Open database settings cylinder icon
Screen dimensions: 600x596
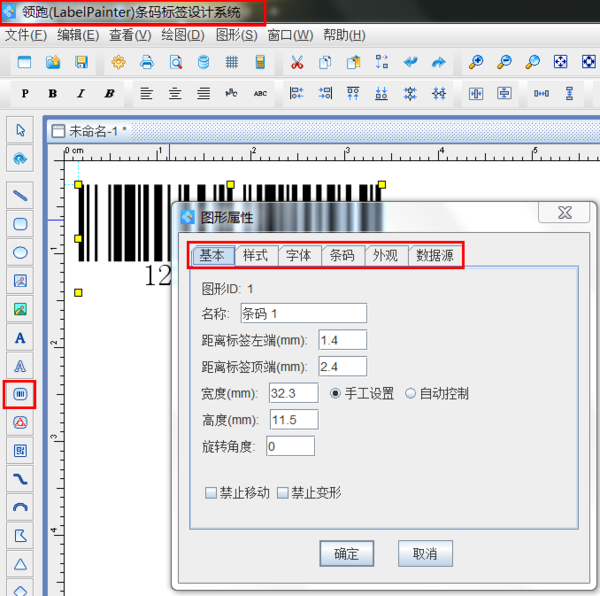(204, 62)
